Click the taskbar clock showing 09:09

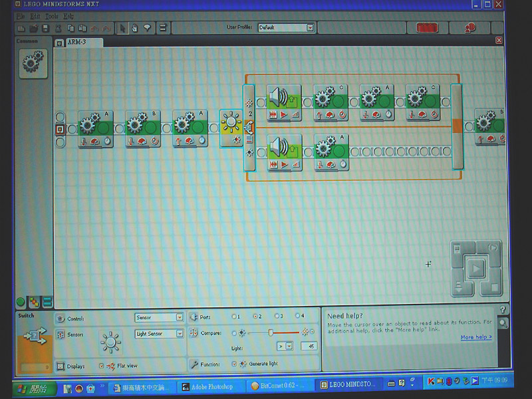495,380
